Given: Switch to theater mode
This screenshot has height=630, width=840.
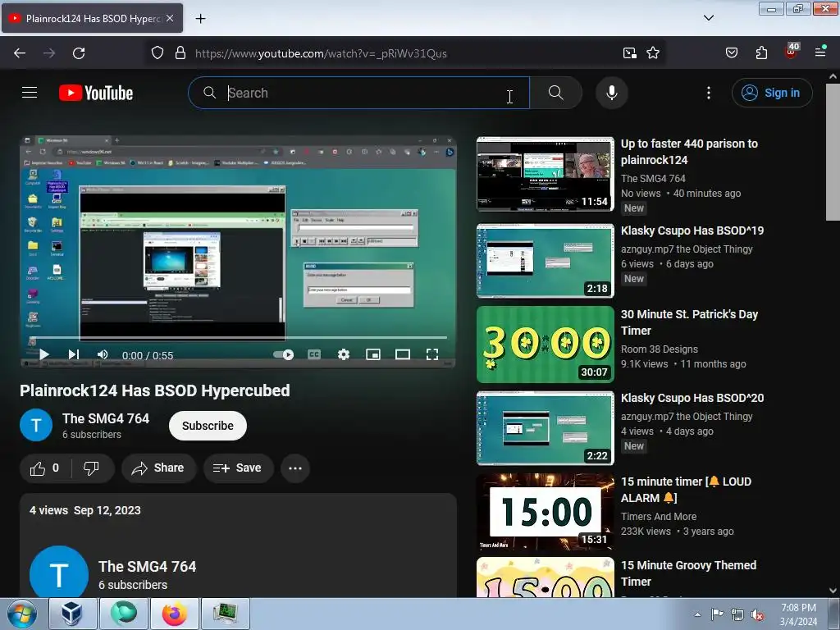Looking at the screenshot, I should [402, 354].
